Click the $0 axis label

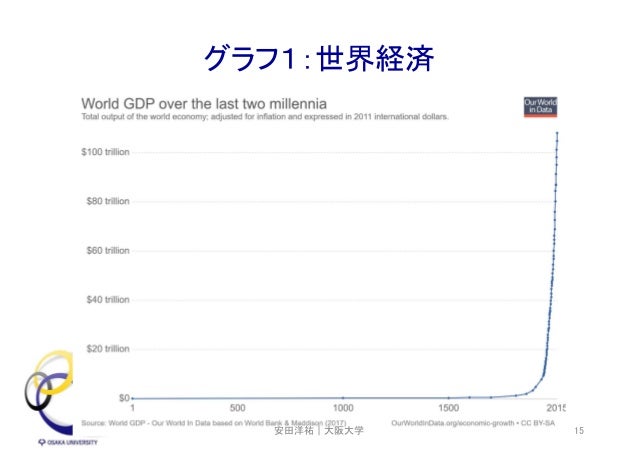point(124,398)
